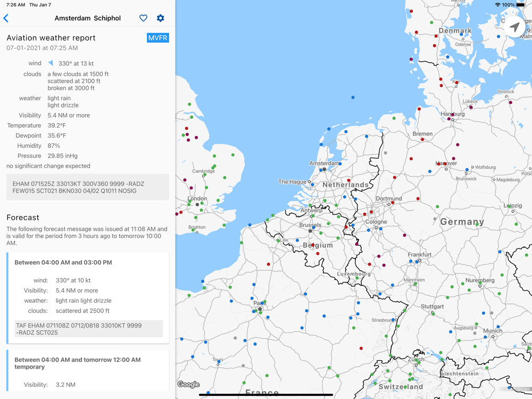The image size is (532, 399).
Task: Tap the Aviation weather report heading
Action: pos(51,38)
